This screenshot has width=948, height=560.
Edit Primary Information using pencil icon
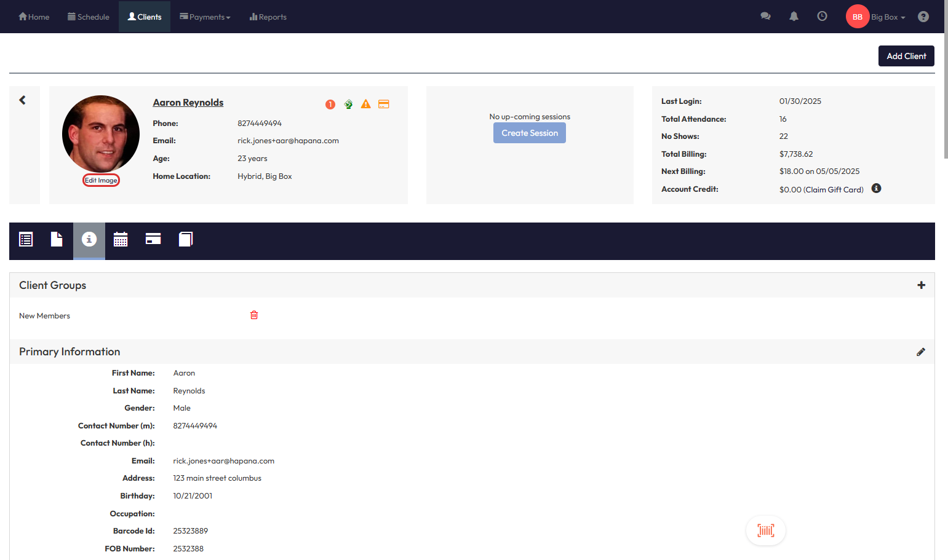920,352
